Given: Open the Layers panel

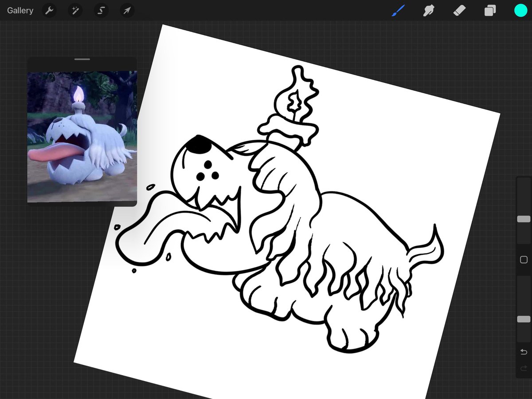Looking at the screenshot, I should coord(490,11).
